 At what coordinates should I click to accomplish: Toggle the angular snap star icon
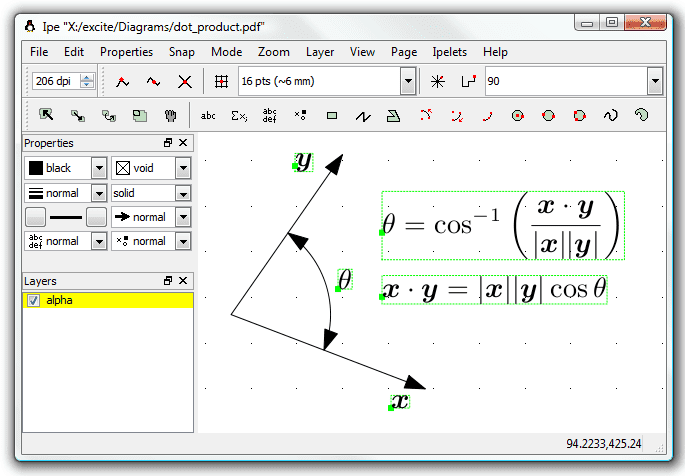click(437, 81)
